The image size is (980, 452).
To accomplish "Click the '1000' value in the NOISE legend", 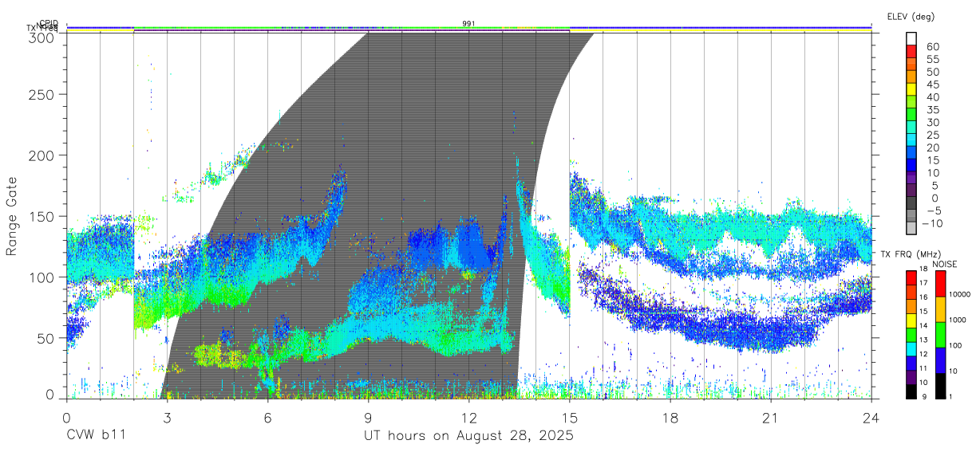I will tap(959, 320).
